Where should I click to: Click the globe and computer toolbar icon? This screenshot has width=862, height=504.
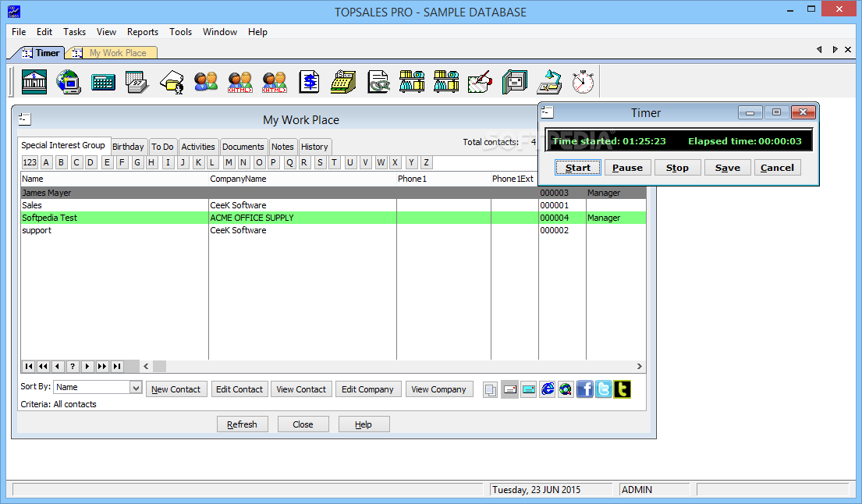[69, 82]
